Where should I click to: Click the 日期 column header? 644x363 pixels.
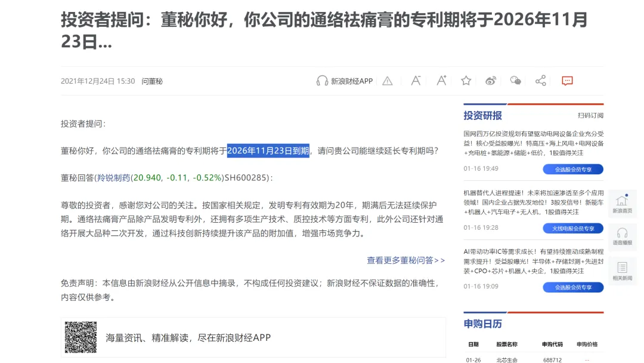[x=473, y=344]
